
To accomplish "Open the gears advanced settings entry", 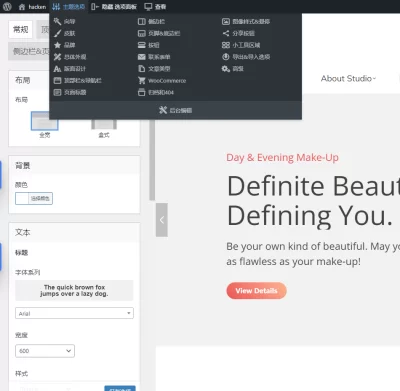I will pyautogui.click(x=226, y=69).
